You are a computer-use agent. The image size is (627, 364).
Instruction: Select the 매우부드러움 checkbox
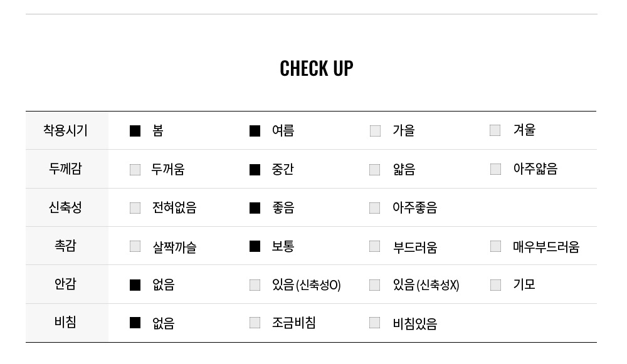(x=495, y=246)
